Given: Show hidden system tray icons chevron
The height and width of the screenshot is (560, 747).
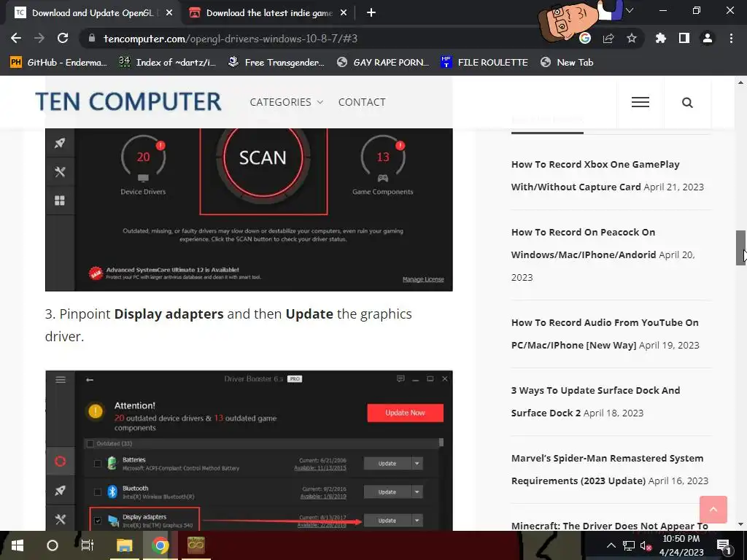Looking at the screenshot, I should coord(611,545).
